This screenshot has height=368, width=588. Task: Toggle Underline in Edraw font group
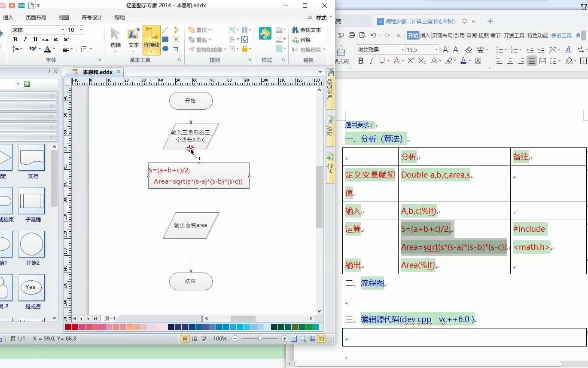pos(35,40)
